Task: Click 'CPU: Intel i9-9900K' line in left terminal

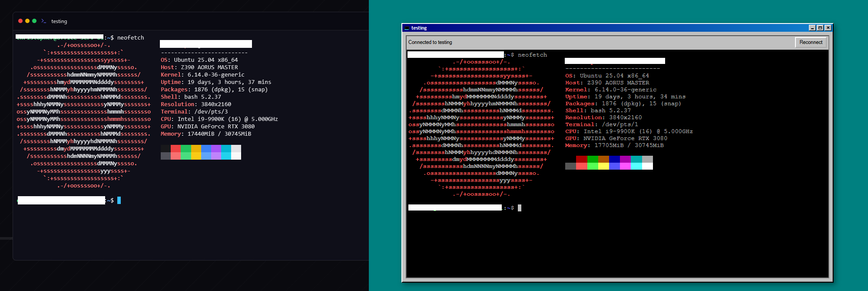Action: (x=219, y=119)
